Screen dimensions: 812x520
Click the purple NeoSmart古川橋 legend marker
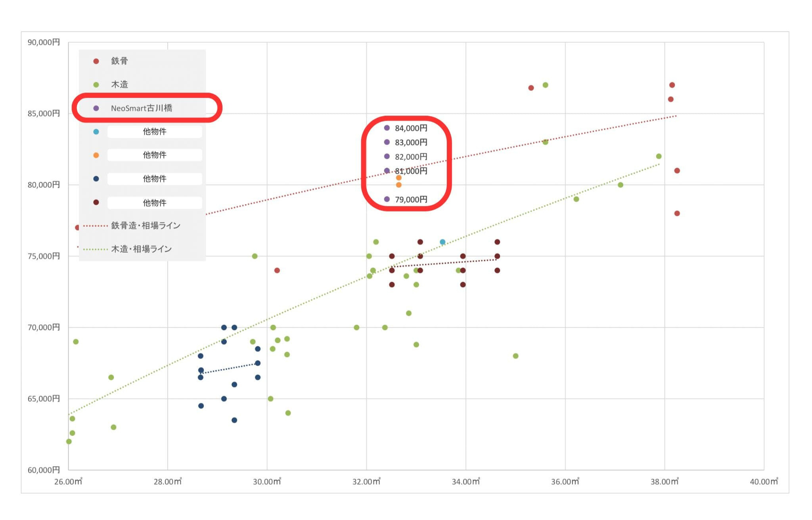(96, 108)
